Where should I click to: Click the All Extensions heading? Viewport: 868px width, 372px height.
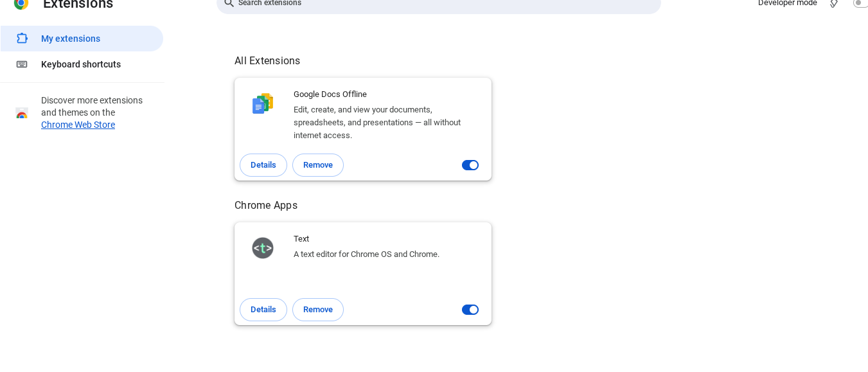click(267, 61)
